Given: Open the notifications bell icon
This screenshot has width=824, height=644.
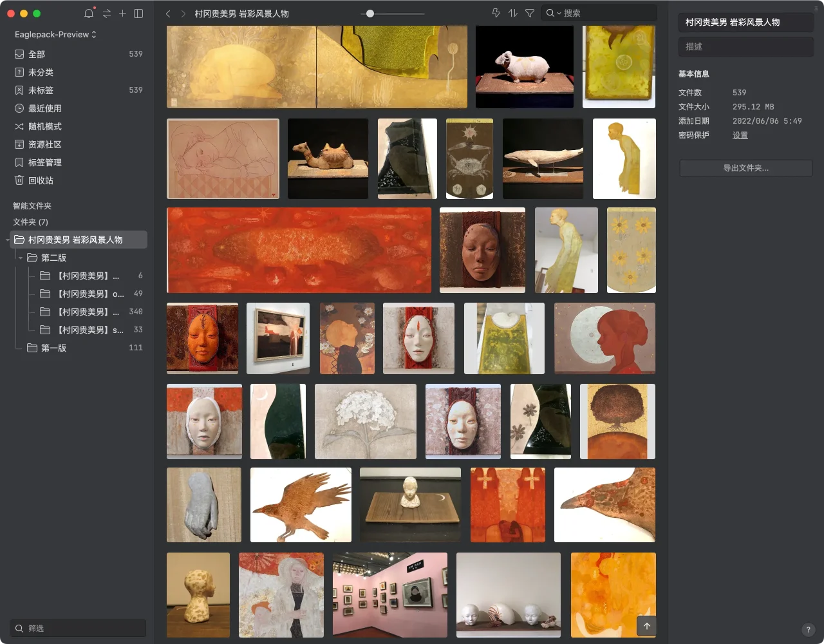Looking at the screenshot, I should tap(89, 13).
